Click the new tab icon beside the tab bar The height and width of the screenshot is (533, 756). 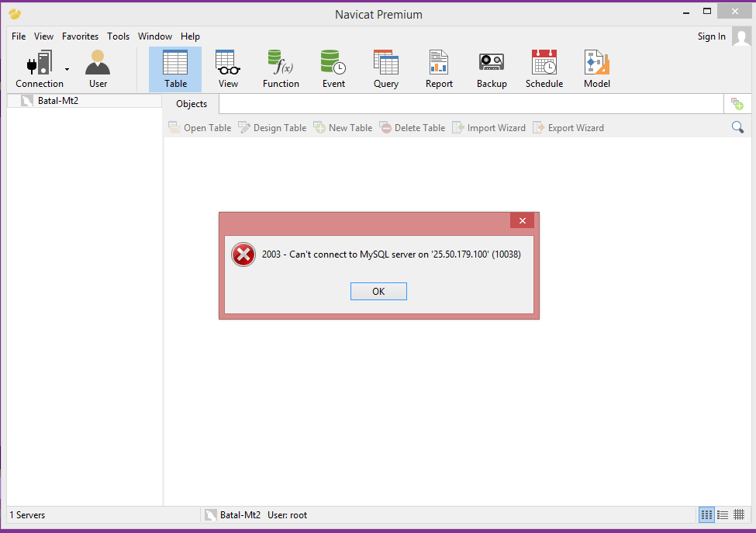coord(737,104)
